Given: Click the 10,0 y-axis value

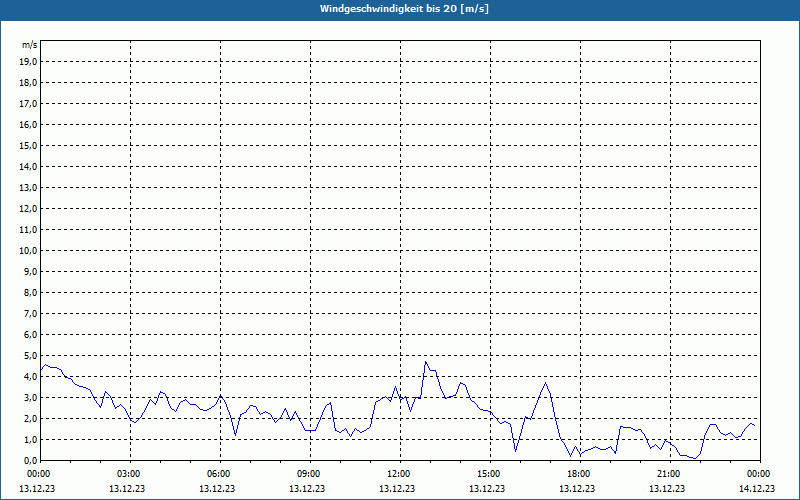Looking at the screenshot, I should coord(28,251).
